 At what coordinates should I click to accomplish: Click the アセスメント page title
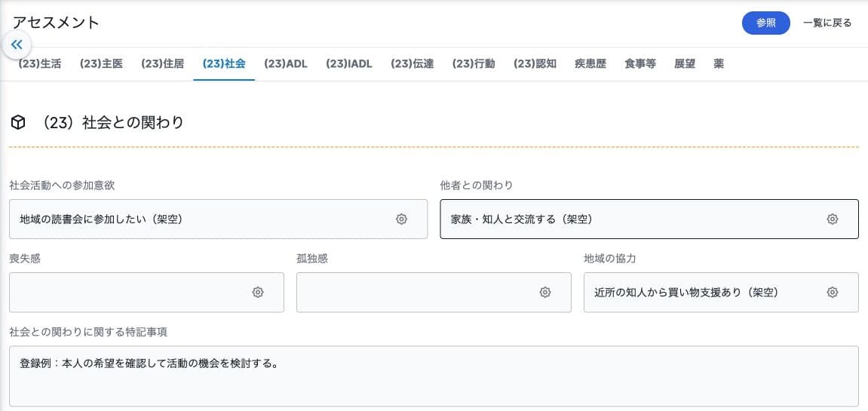56,23
